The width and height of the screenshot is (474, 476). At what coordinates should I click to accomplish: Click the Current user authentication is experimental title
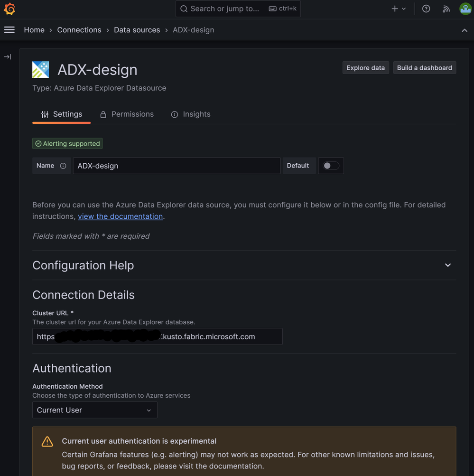click(x=139, y=441)
